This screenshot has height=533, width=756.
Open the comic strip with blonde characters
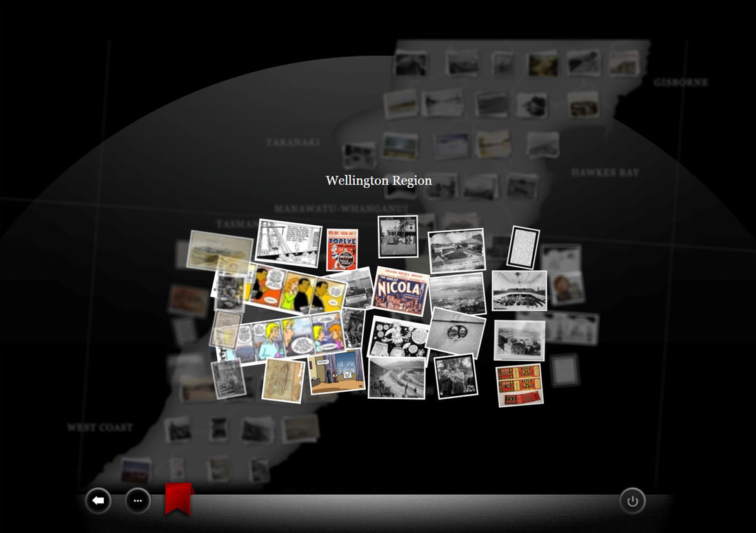point(284,337)
